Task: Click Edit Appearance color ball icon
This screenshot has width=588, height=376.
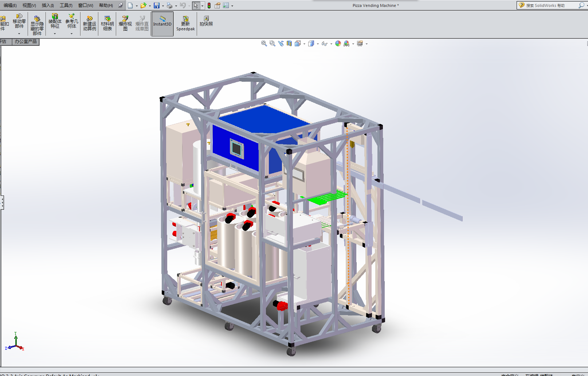Action: click(x=338, y=43)
